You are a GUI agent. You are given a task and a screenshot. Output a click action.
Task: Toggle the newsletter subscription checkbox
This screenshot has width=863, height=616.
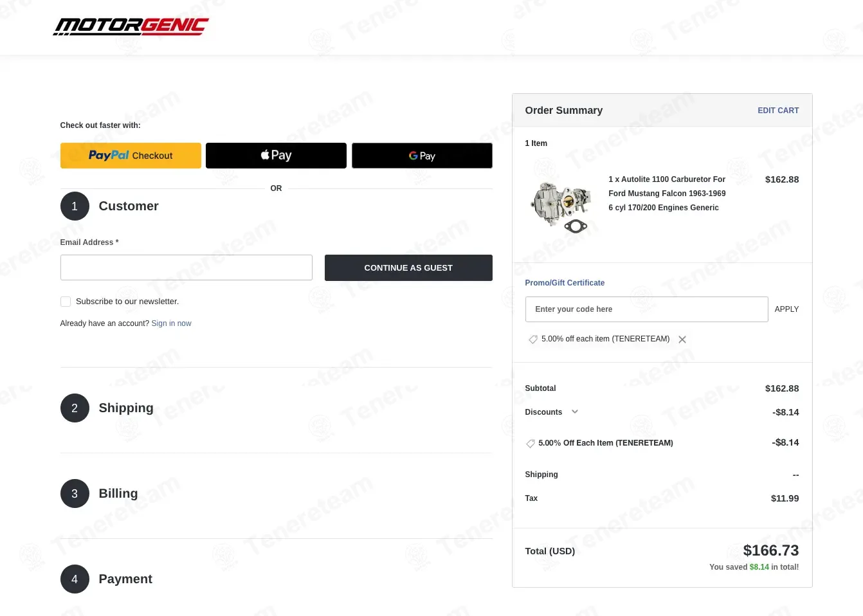(66, 302)
